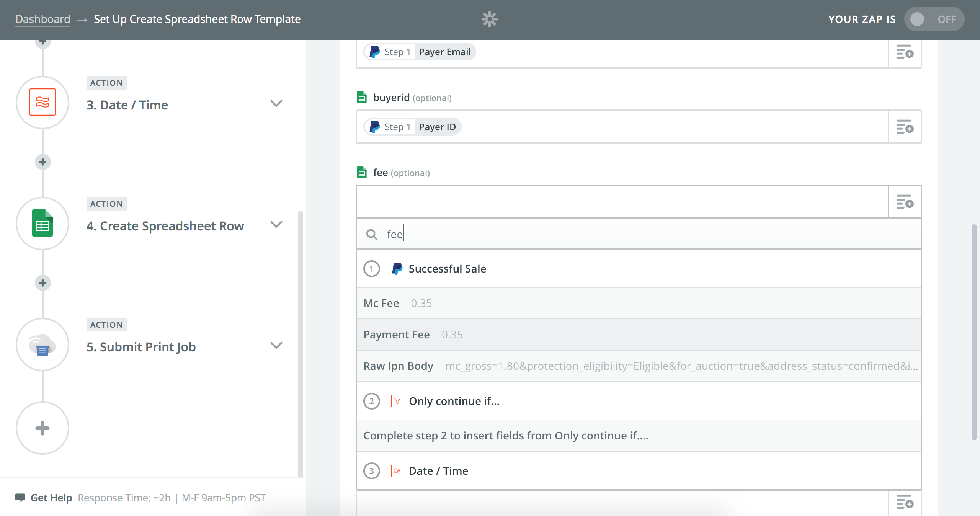Click the Submit Print Job cloud icon
The width and height of the screenshot is (980, 516).
42,345
